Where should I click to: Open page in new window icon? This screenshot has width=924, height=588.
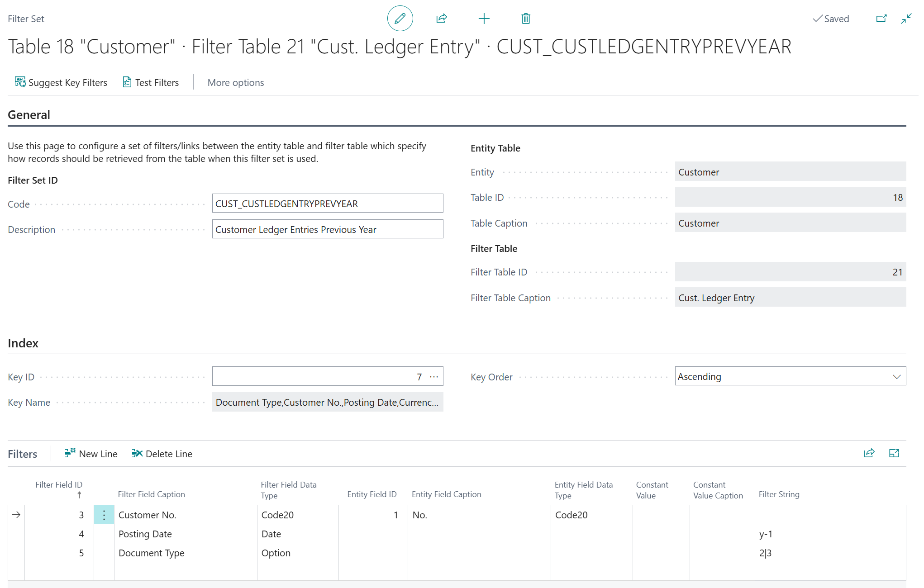[881, 19]
